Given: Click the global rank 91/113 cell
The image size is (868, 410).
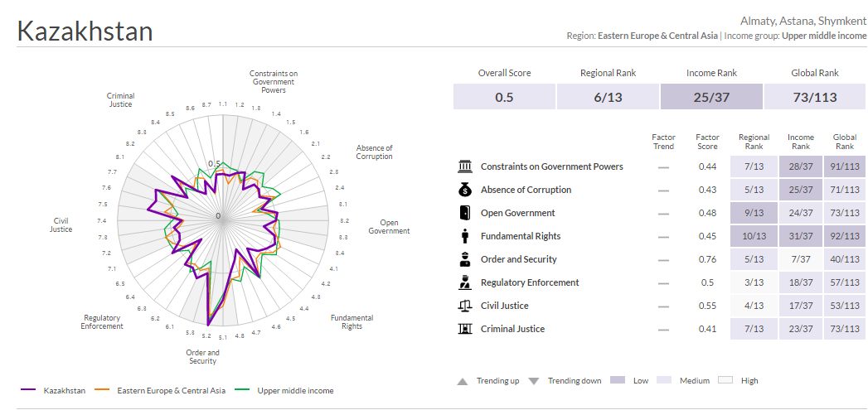Looking at the screenshot, I should click(845, 166).
